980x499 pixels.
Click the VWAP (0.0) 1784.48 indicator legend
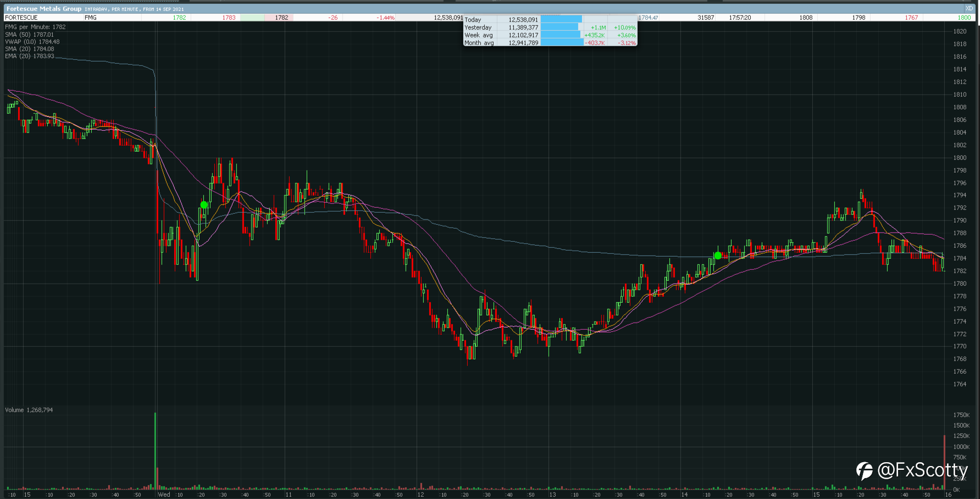coord(32,42)
